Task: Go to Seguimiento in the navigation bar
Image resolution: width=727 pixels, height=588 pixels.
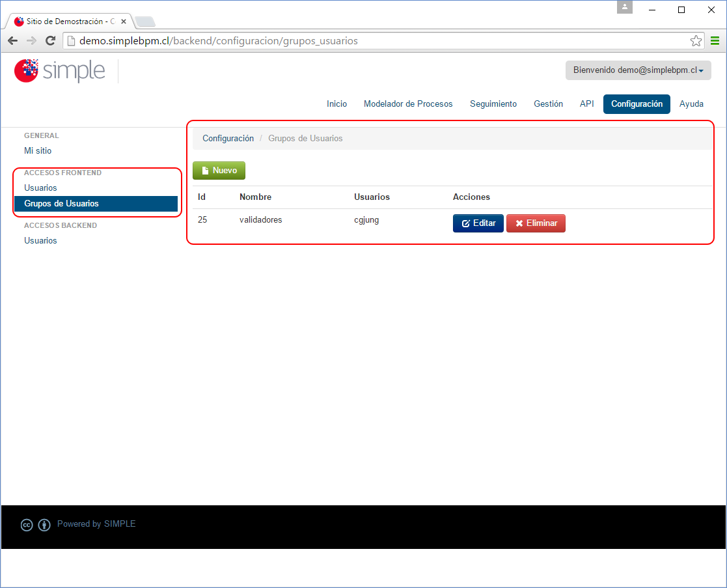Action: 493,104
